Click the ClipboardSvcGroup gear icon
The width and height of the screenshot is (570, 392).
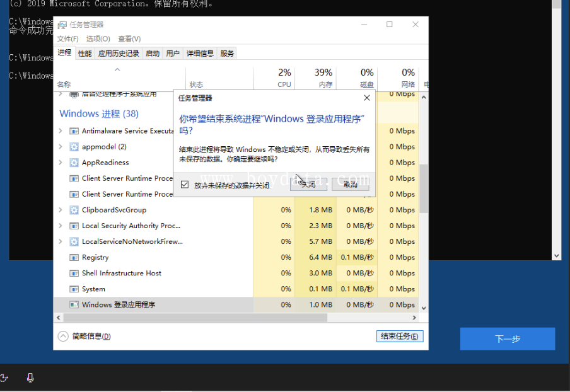[74, 210]
